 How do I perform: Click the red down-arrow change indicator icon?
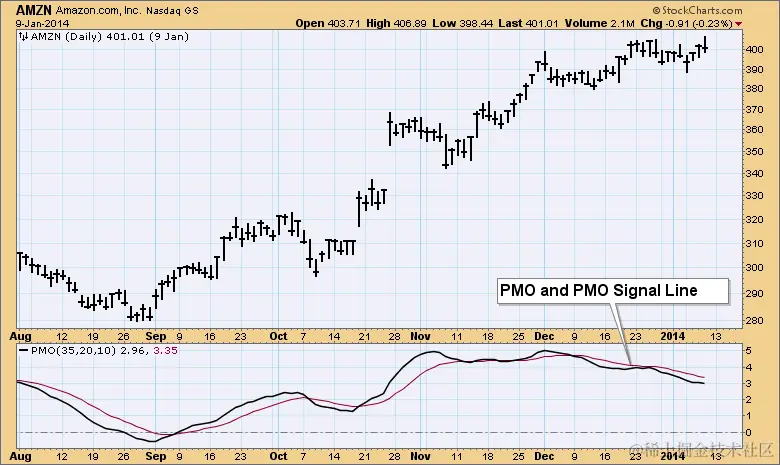(738, 24)
